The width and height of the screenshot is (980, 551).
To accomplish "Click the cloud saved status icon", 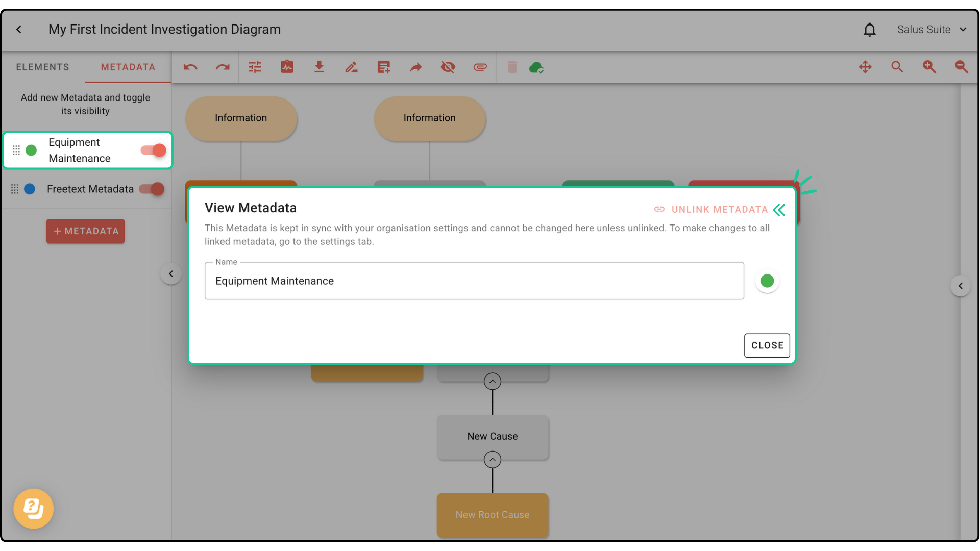I will coord(536,67).
